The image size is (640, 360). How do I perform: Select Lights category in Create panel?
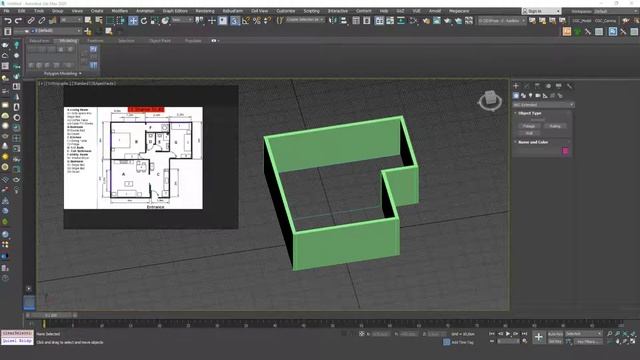coord(531,96)
